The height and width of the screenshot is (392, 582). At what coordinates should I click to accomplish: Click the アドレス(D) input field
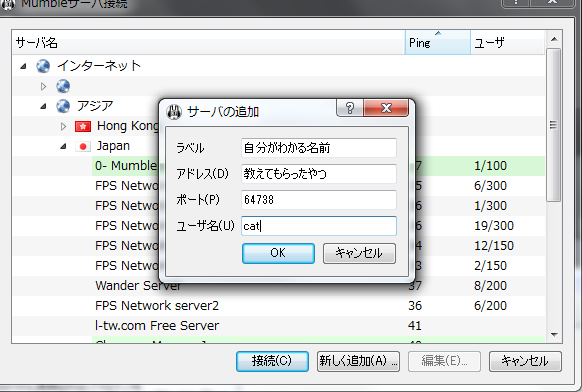point(319,174)
